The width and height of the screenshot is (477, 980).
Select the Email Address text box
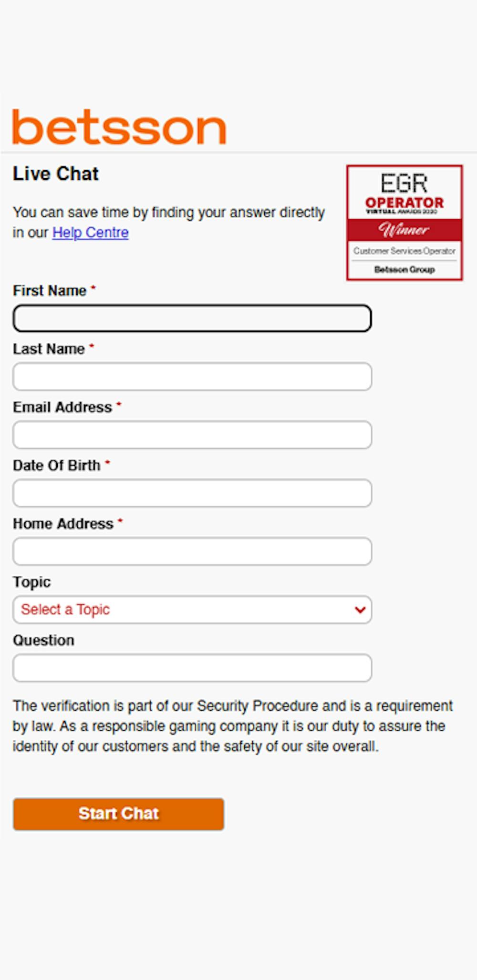tap(192, 435)
